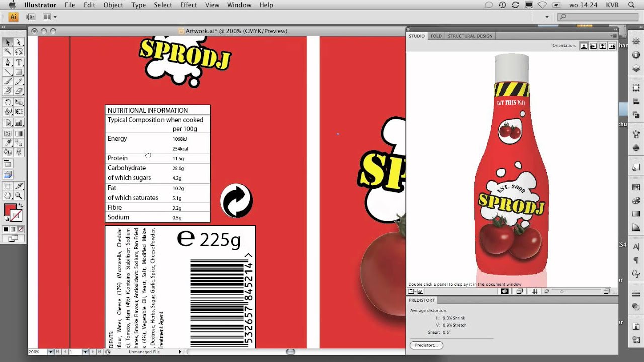Image resolution: width=644 pixels, height=362 pixels.
Task: Set paint mode to solid Color
Action: click(6, 229)
